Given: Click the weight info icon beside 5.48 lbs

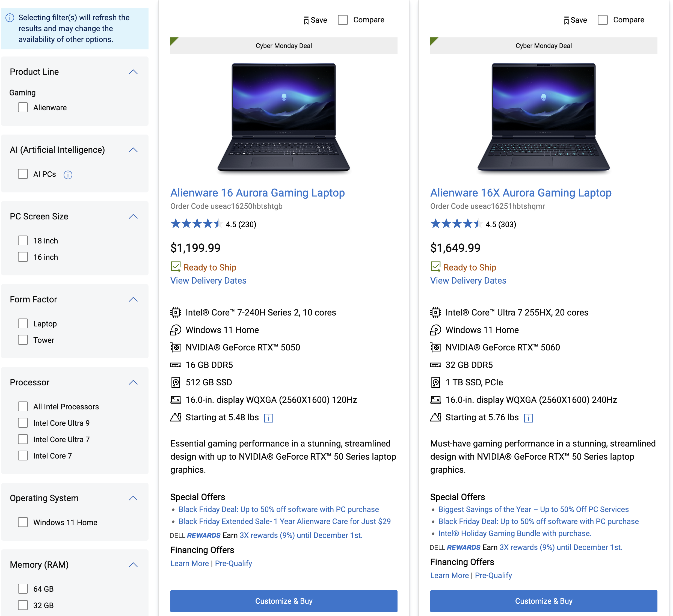Looking at the screenshot, I should (268, 418).
